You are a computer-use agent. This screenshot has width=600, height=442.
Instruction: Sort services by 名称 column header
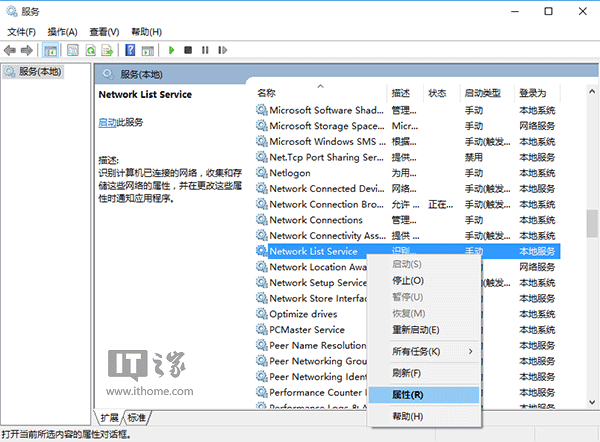320,93
